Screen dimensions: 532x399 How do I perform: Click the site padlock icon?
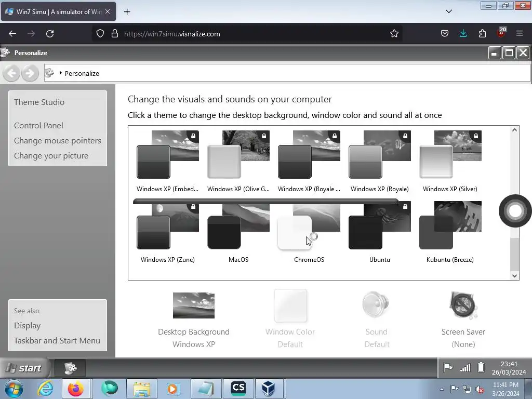[115, 34]
